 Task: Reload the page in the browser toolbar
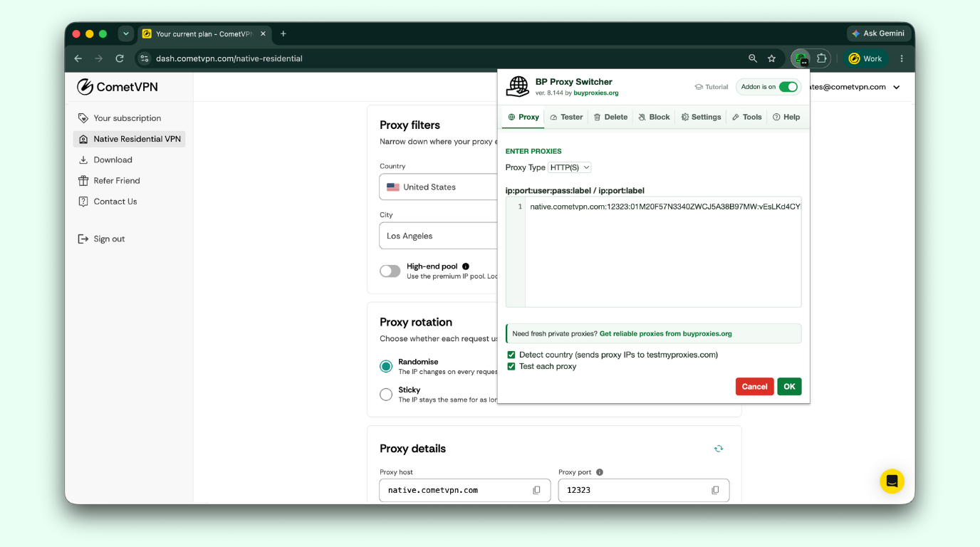120,58
